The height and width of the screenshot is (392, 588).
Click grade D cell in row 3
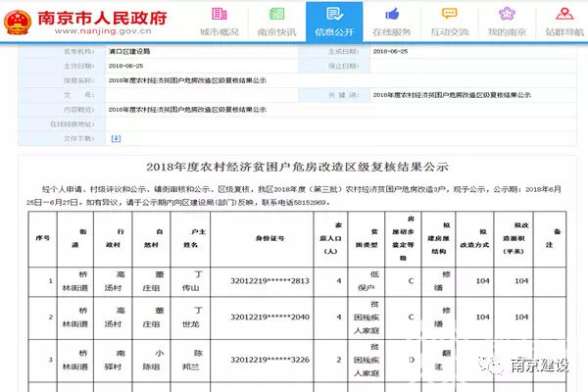pyautogui.click(x=411, y=360)
